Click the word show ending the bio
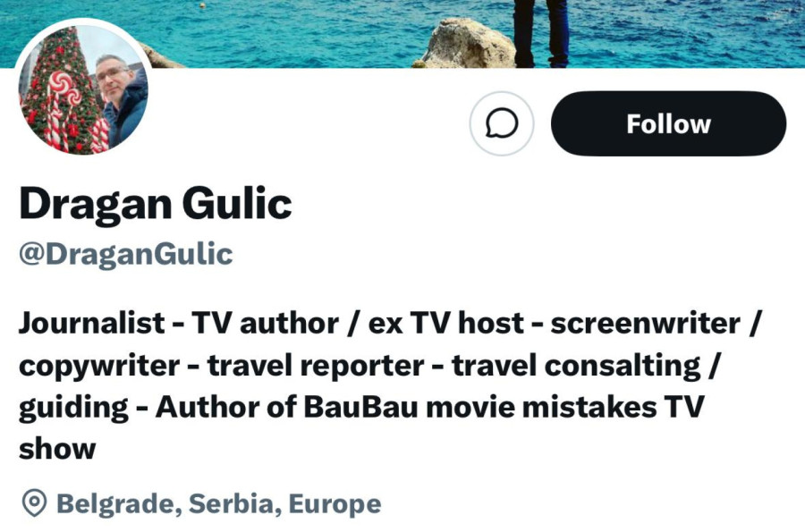 (57, 450)
